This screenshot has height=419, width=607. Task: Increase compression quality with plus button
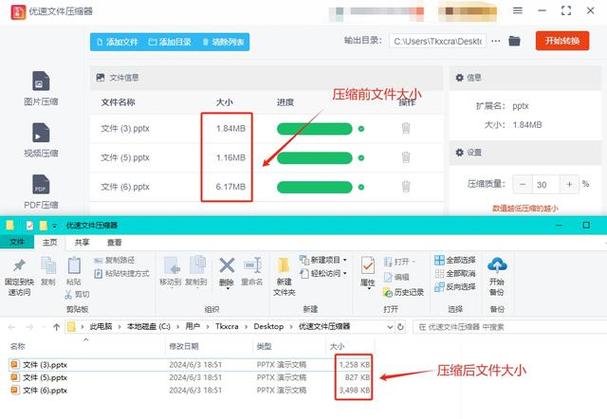coord(569,184)
